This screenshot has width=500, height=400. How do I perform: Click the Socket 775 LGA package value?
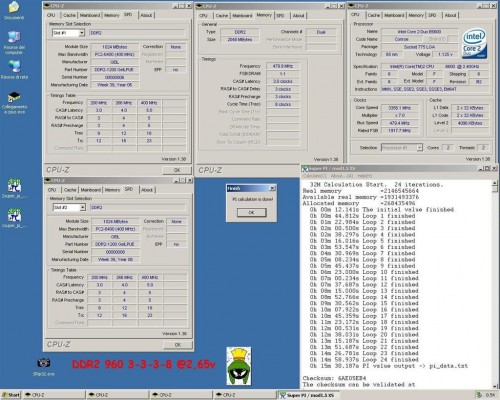(419, 47)
